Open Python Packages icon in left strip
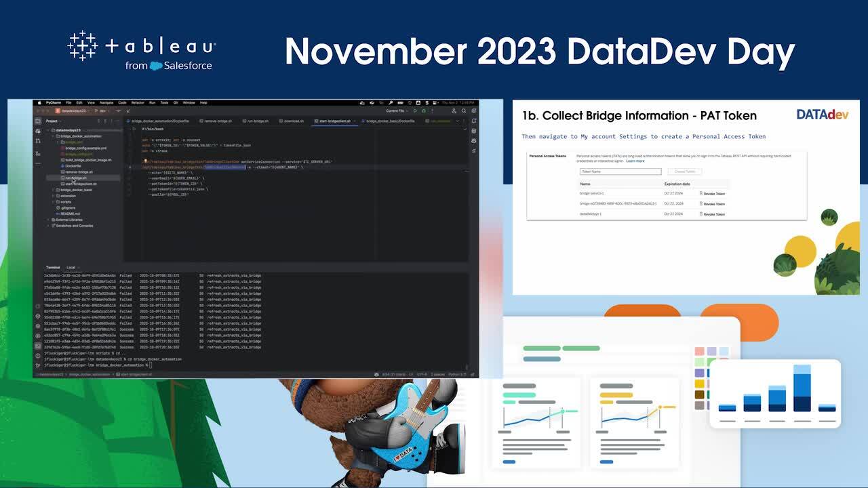This screenshot has width=868, height=488. 38,326
